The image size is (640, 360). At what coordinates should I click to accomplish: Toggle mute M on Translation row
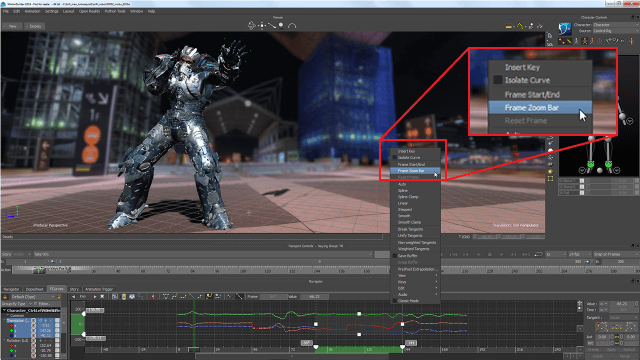[x=33, y=320]
